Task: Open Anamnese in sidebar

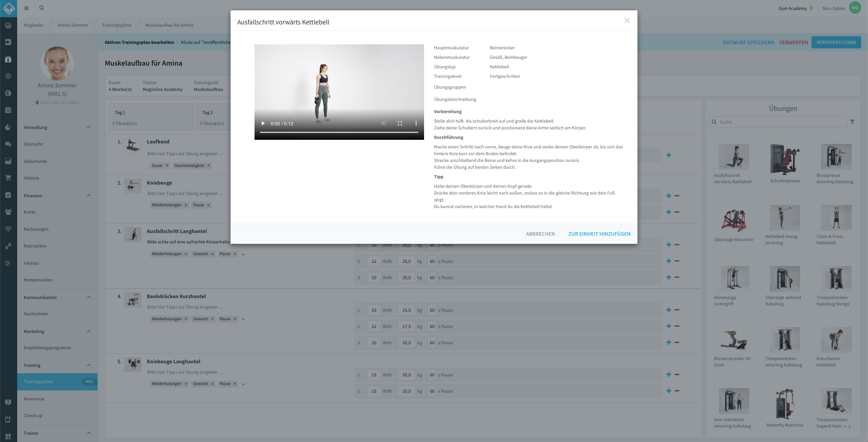Action: [34, 399]
